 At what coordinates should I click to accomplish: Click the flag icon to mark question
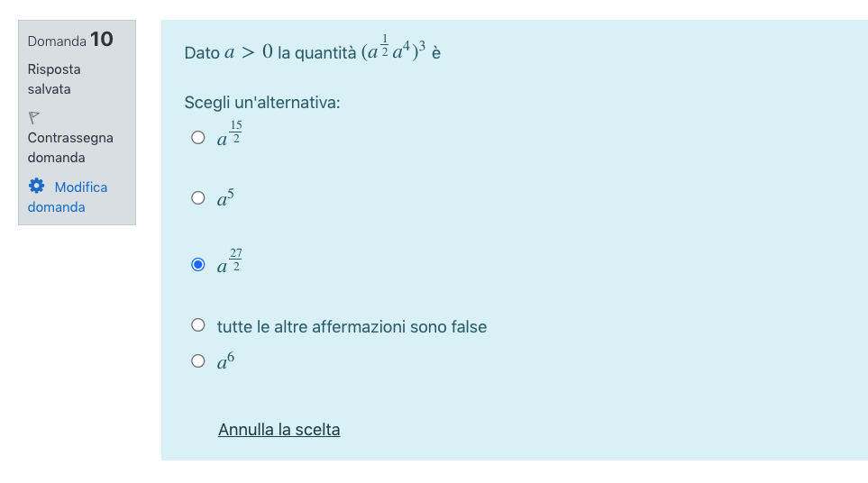tap(34, 117)
